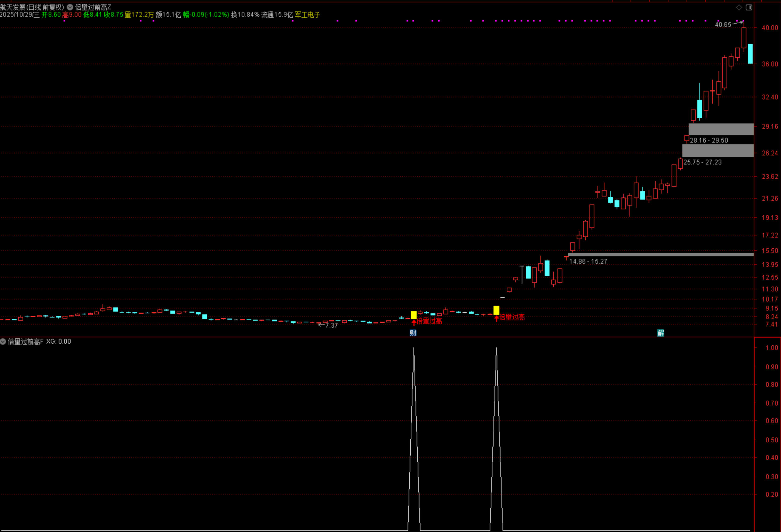Image resolution: width=781 pixels, height=532 pixels.
Task: Click the last cyan candlestick
Action: pyautogui.click(x=750, y=54)
